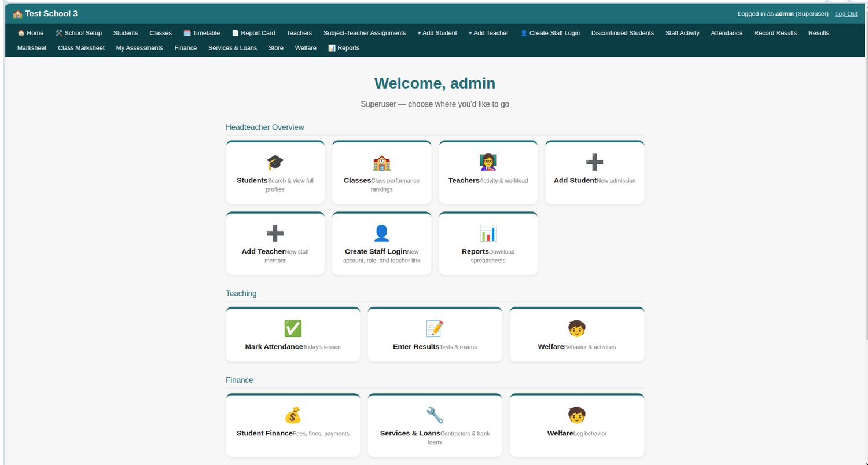Click the memo pencil icon on Enter Results card
868x465 pixels.
click(x=435, y=328)
